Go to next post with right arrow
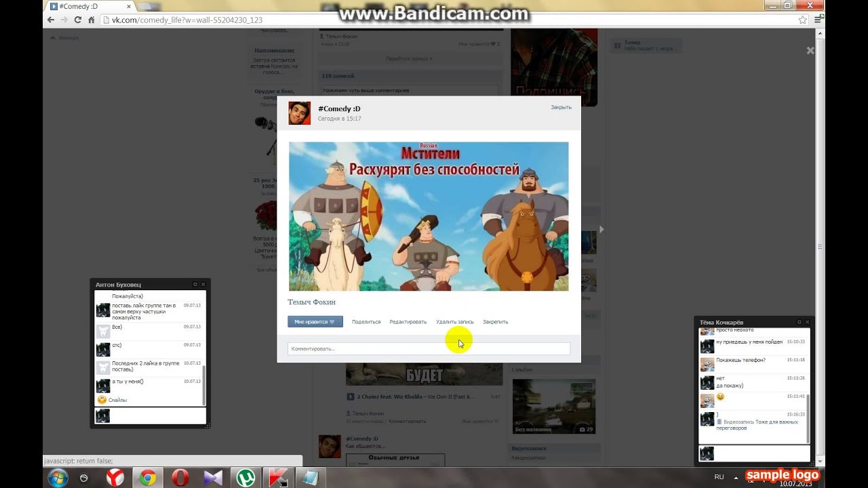The width and height of the screenshot is (868, 488). click(x=601, y=229)
